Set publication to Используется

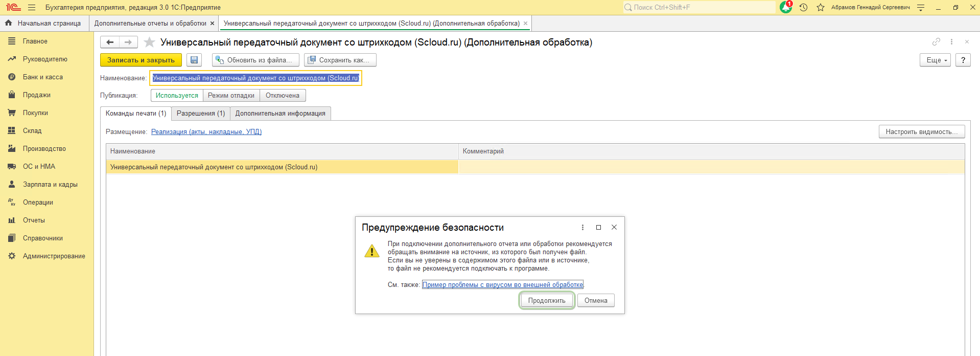click(x=177, y=96)
